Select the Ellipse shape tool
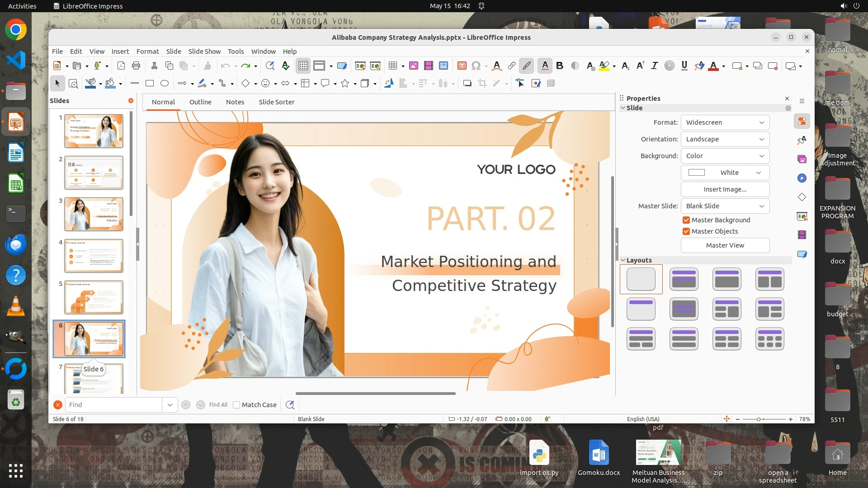This screenshot has height=488, width=868. (x=165, y=83)
